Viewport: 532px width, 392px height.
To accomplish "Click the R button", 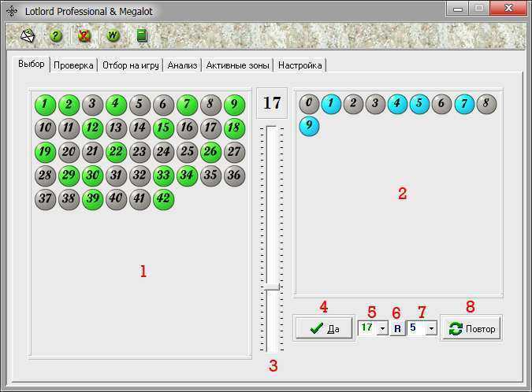I will pos(398,328).
